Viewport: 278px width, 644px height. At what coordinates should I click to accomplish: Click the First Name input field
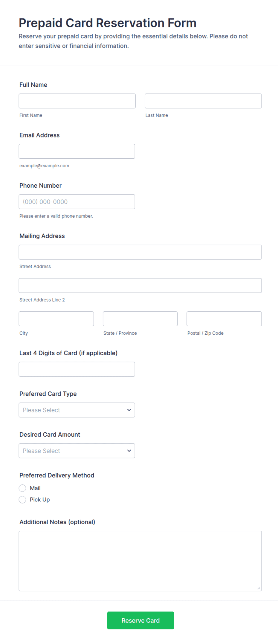tap(77, 101)
